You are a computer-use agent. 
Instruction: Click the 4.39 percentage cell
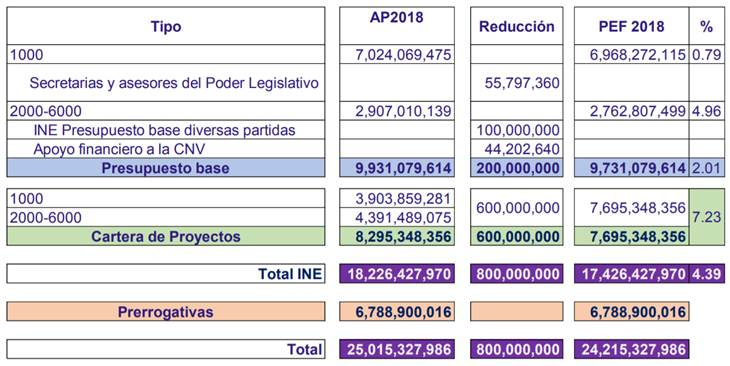click(x=706, y=274)
